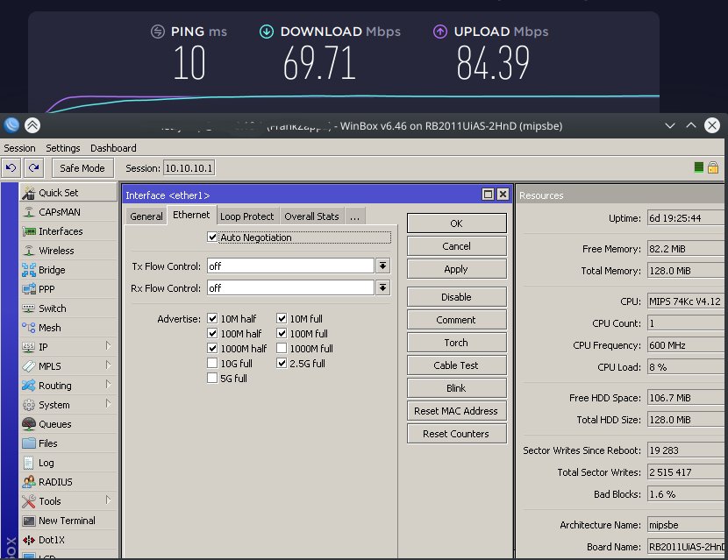
Task: Expand IP submenu arrow
Action: [108, 345]
